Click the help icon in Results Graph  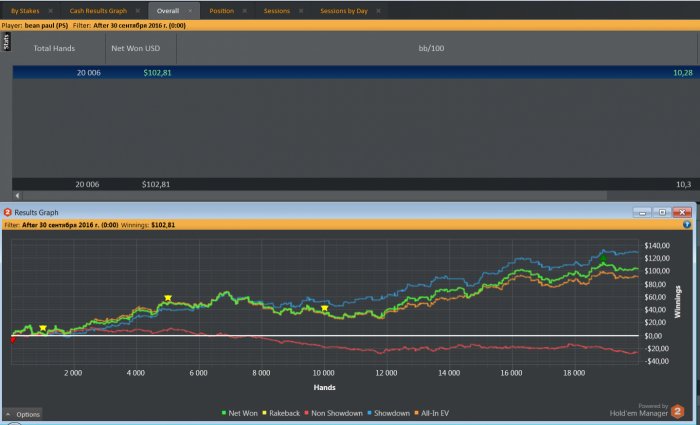click(x=688, y=225)
